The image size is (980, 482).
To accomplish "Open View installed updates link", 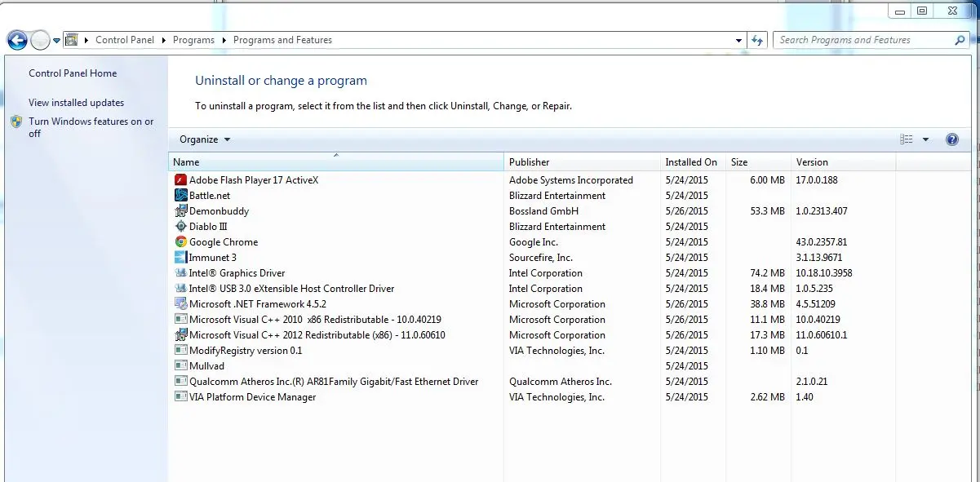I will [x=76, y=103].
